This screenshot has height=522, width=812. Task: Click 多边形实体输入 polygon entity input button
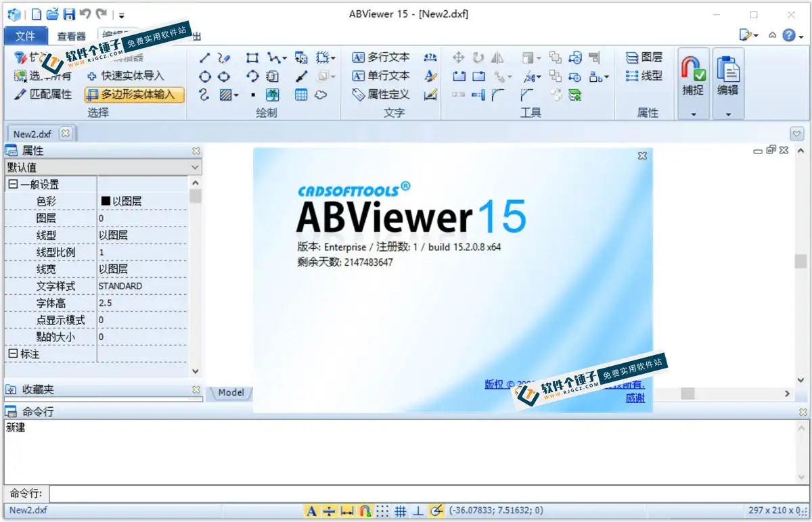click(134, 95)
